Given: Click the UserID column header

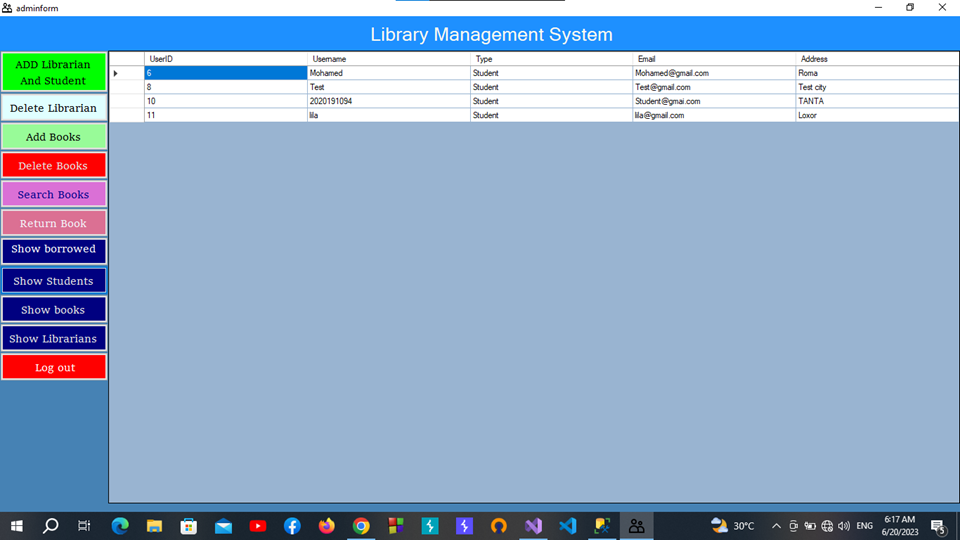Looking at the screenshot, I should [x=226, y=59].
